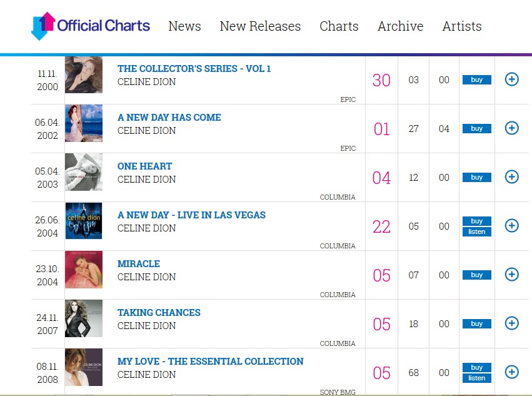Click plus icon for Taking Changes row
The image size is (532, 396).
tap(511, 323)
